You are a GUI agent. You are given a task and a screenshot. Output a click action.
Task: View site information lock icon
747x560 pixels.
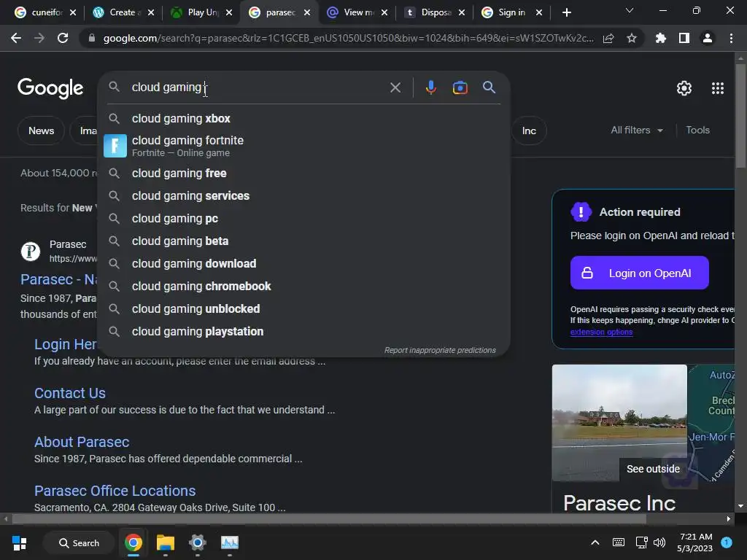(92, 38)
